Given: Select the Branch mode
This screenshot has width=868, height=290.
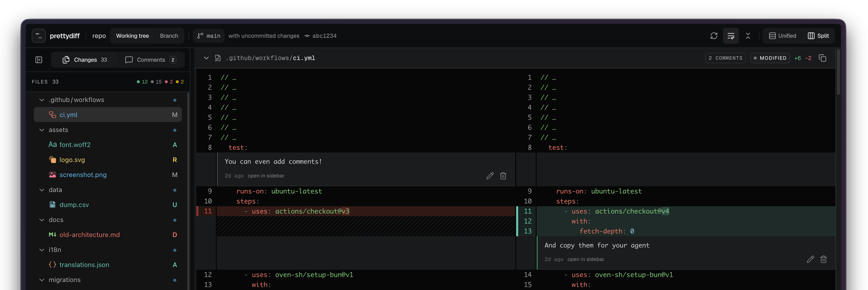Looking at the screenshot, I should 169,36.
